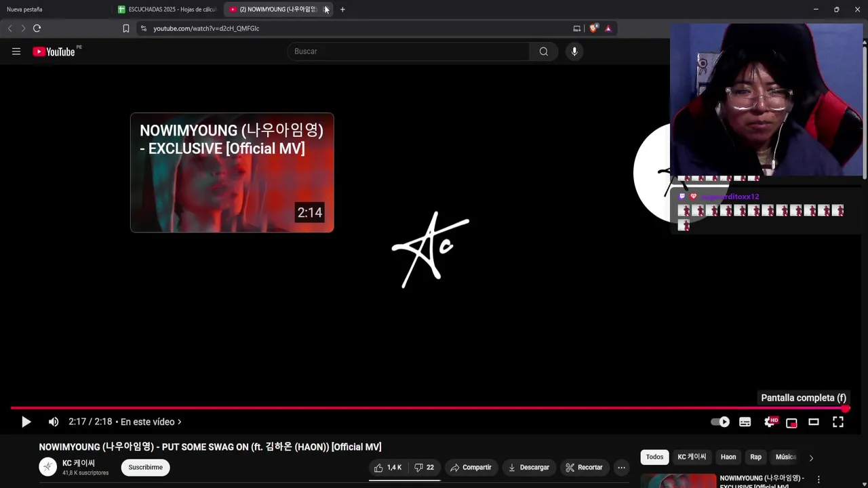Viewport: 868px width, 488px height.
Task: Click the search magnifier button
Action: click(x=544, y=52)
